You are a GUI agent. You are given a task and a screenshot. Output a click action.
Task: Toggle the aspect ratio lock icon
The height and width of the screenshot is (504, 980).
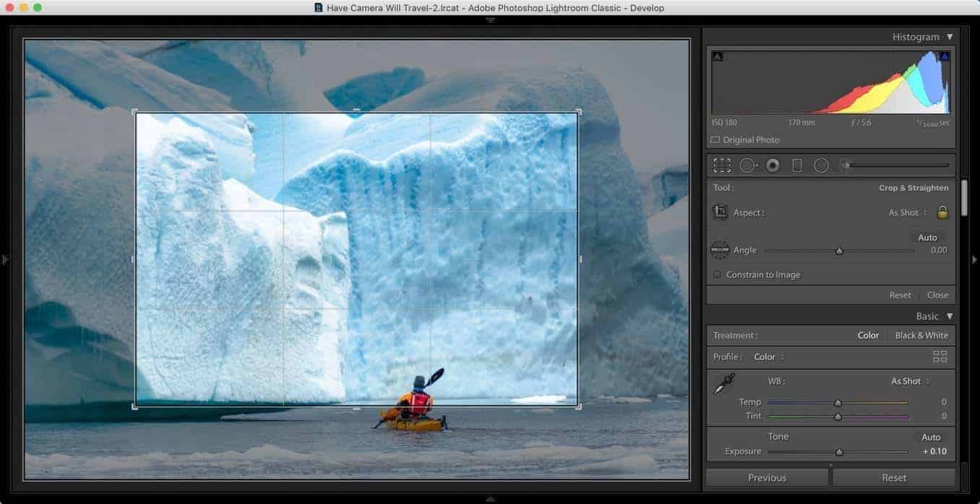tap(942, 212)
